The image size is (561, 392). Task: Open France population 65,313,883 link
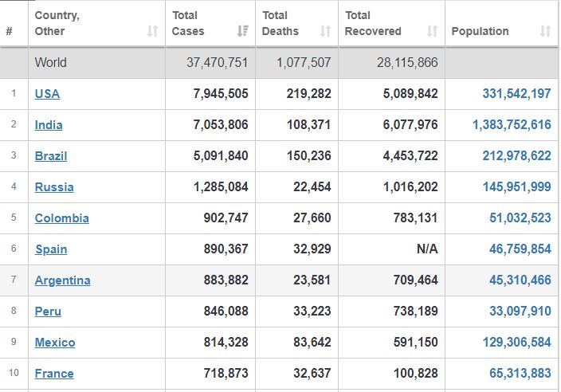click(x=520, y=374)
